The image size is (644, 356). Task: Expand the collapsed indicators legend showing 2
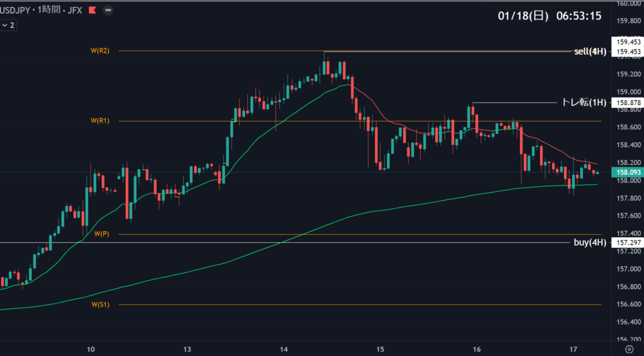click(9, 25)
